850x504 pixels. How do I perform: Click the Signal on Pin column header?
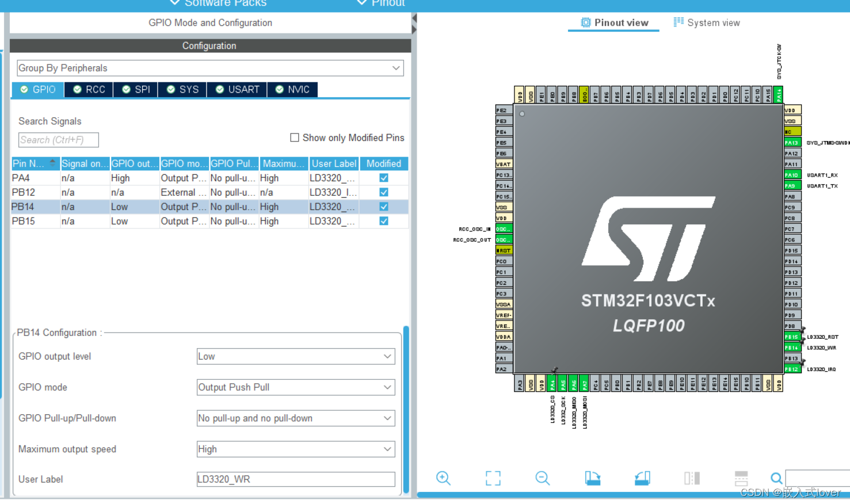[85, 163]
